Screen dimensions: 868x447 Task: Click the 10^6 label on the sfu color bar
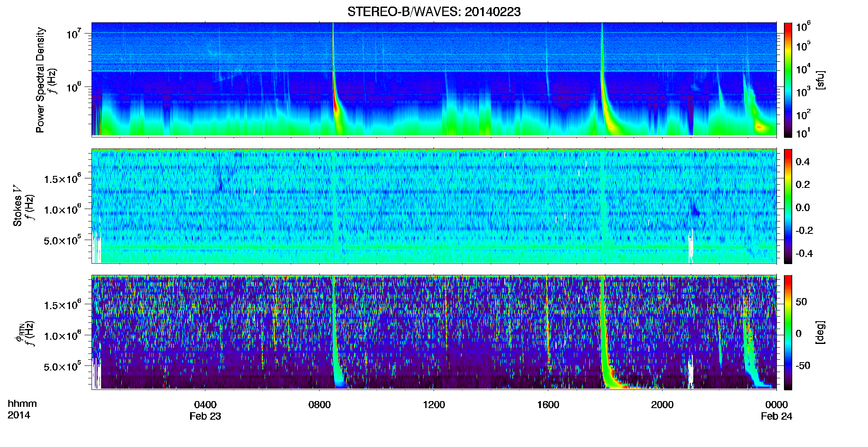click(803, 26)
